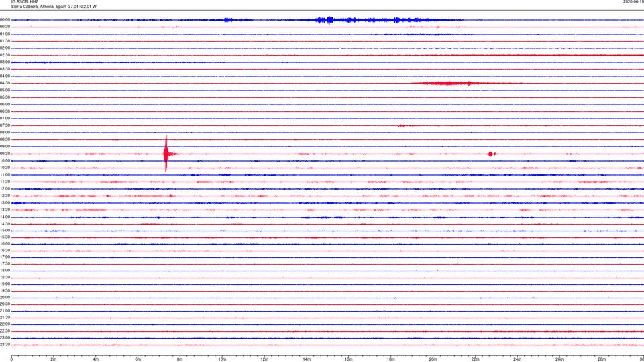644x362 pixels.
Task: Click the '22:00' row time label
Action: tap(5, 324)
